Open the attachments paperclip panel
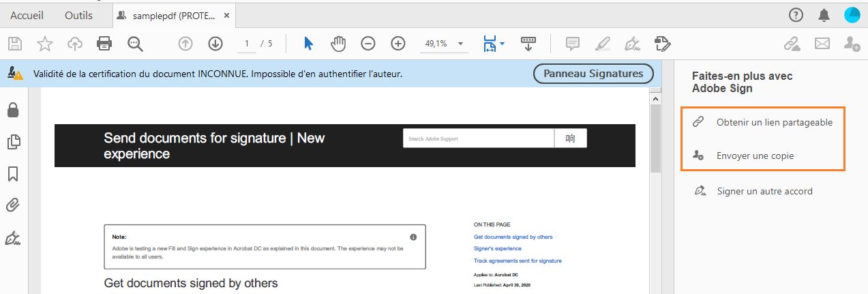Image resolution: width=868 pixels, height=294 pixels. [x=13, y=205]
